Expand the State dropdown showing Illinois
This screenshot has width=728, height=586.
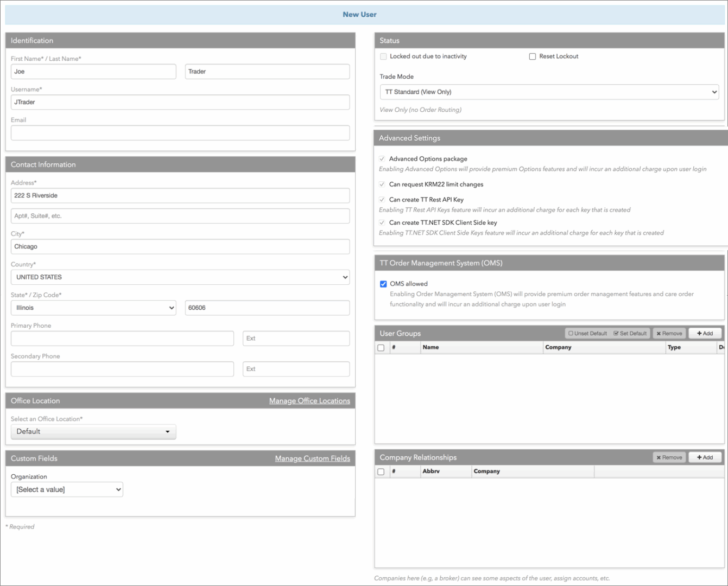click(93, 308)
